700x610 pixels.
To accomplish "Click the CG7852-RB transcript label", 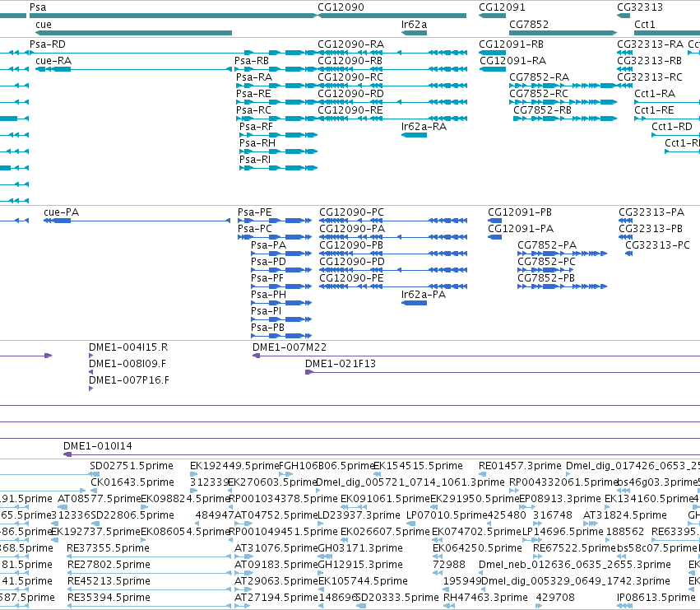I will [542, 110].
